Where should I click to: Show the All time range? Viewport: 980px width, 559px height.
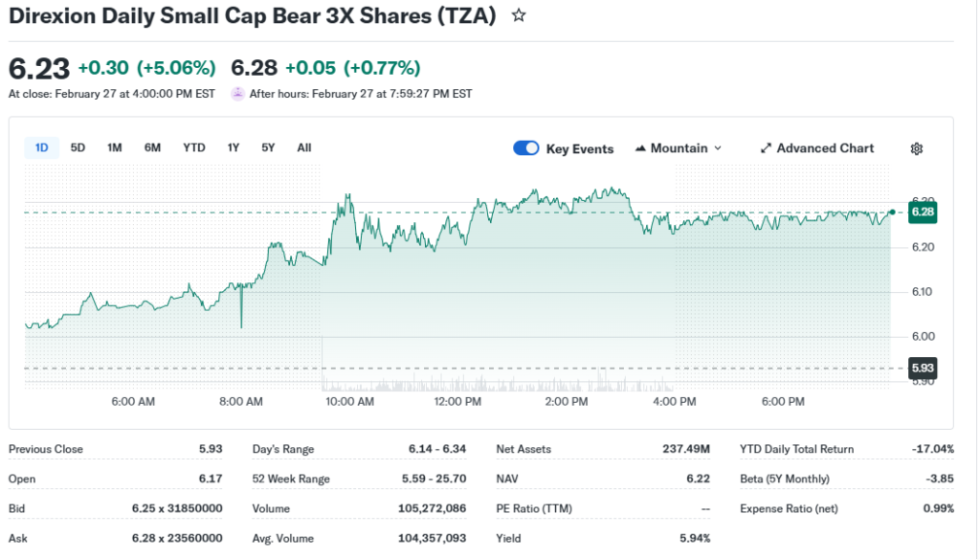(x=304, y=147)
